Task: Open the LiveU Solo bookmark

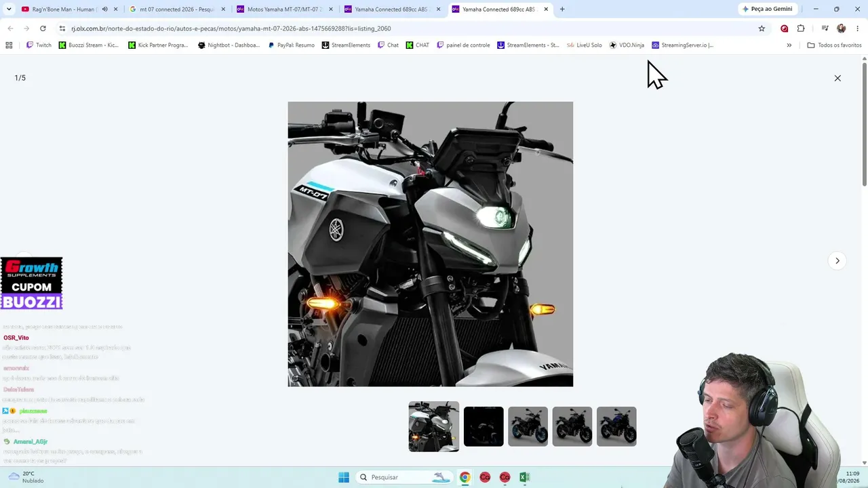Action: [x=584, y=45]
